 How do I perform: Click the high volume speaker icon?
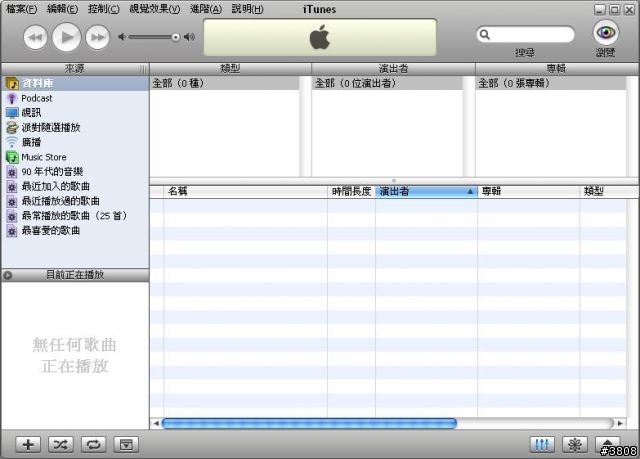[189, 37]
